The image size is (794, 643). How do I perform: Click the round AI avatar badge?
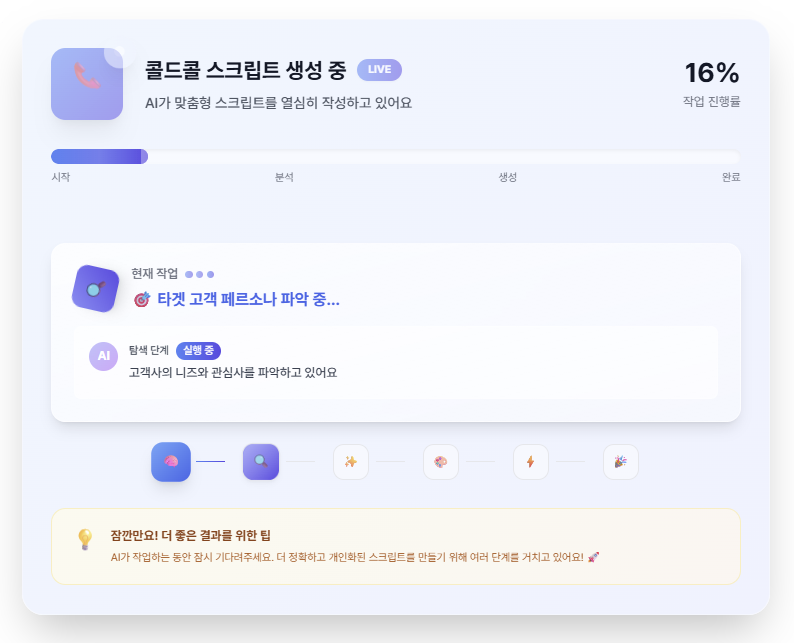(103, 356)
